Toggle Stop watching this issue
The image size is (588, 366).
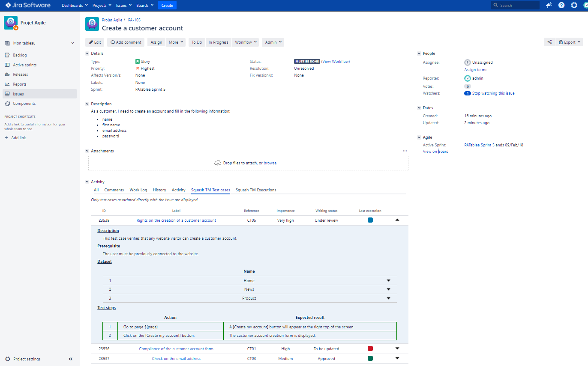click(x=493, y=93)
